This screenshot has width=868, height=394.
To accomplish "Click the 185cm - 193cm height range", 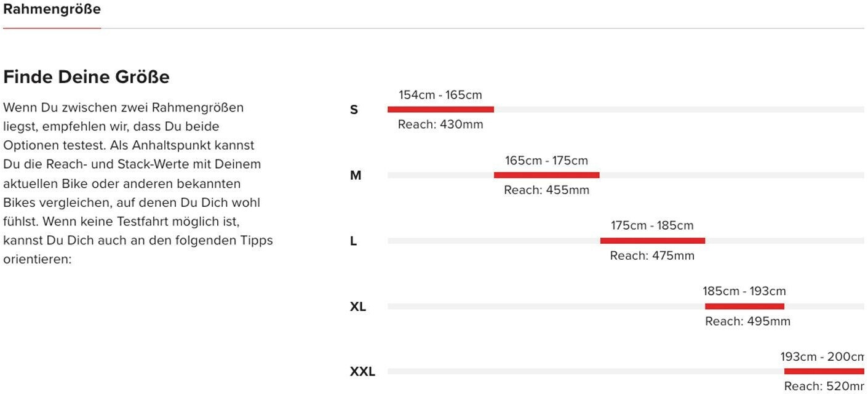I will point(744,291).
